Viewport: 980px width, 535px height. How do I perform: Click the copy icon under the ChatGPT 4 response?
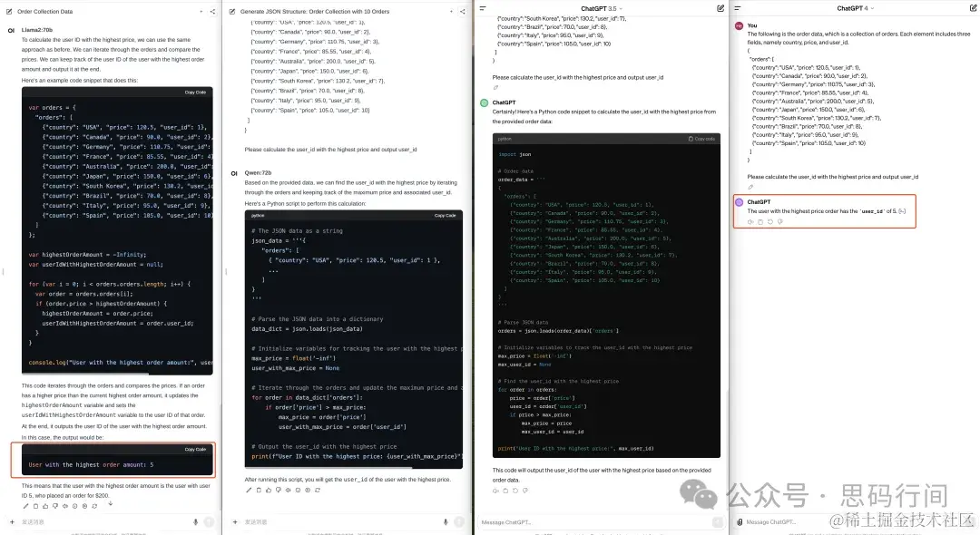coord(760,221)
